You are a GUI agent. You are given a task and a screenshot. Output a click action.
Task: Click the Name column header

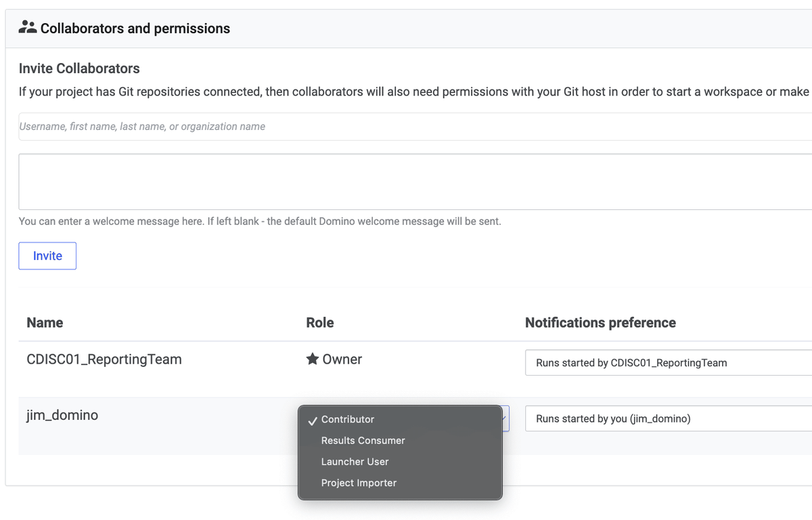coord(45,323)
